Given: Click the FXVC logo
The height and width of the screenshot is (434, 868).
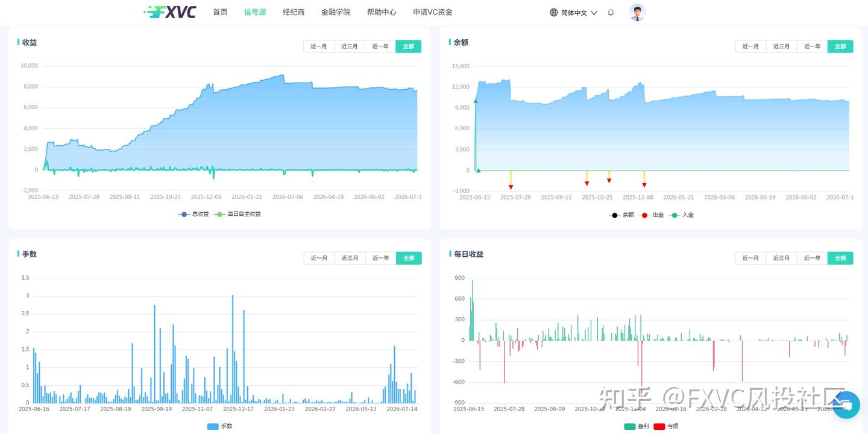Looking at the screenshot, I should point(170,12).
